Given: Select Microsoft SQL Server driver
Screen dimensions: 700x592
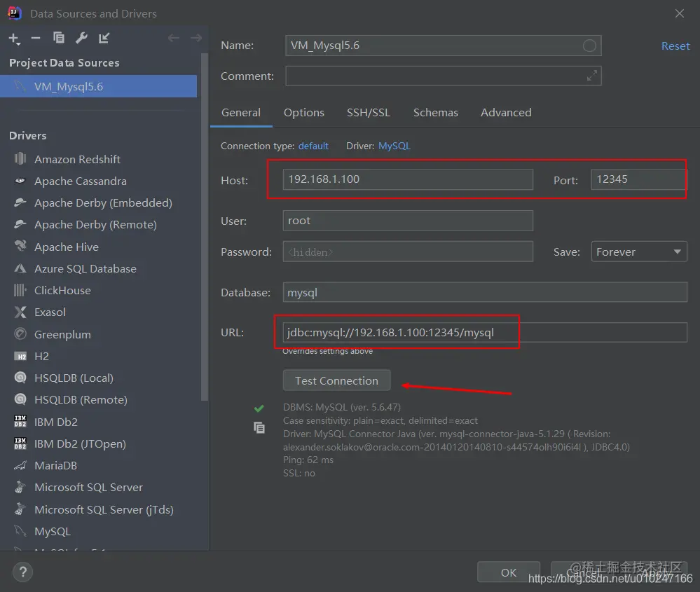Looking at the screenshot, I should (88, 488).
